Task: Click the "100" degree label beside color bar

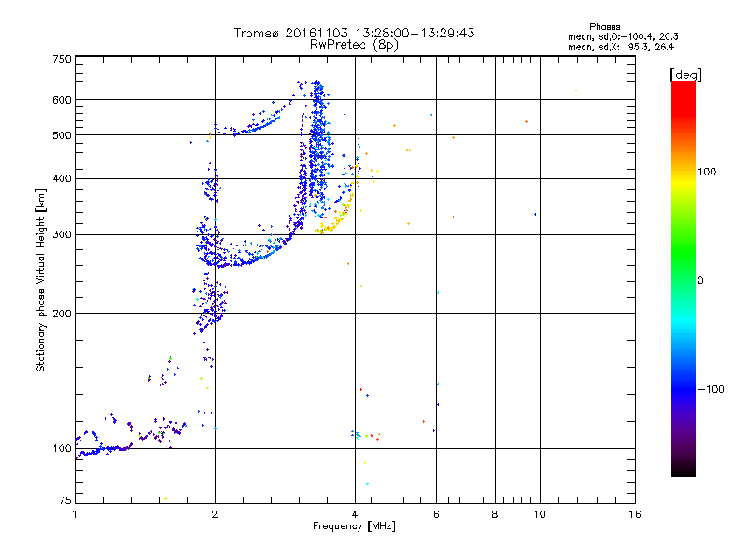Action: pos(707,172)
